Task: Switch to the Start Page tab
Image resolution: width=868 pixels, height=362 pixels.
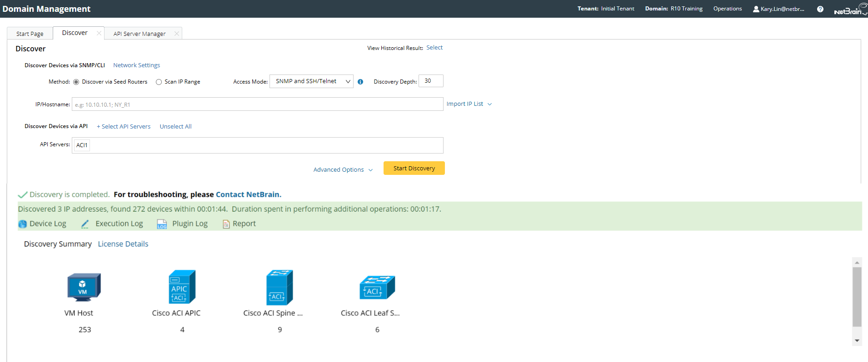Action: 30,34
